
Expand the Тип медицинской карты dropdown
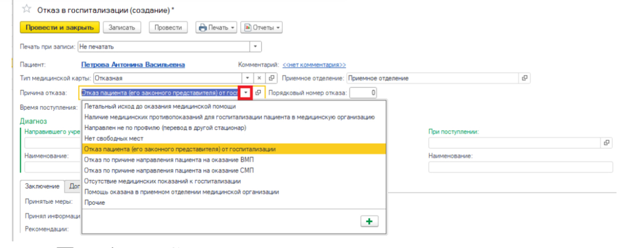(247, 78)
